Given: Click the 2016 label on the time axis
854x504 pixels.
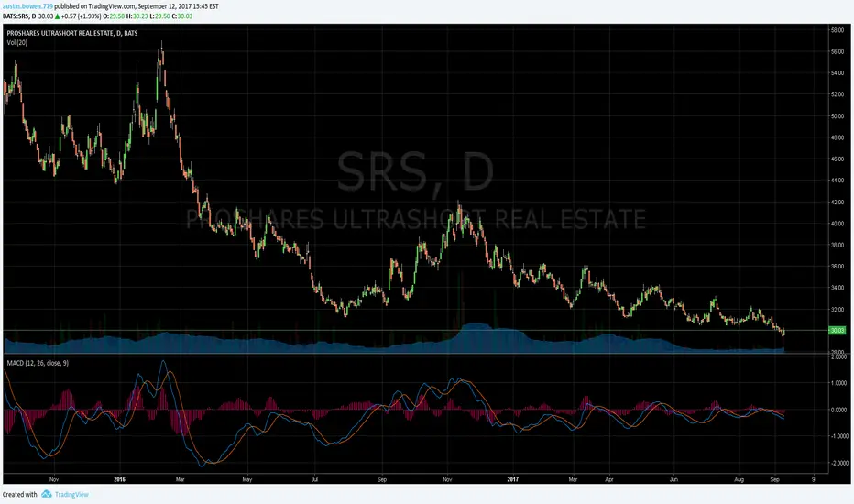Looking at the screenshot, I should tap(120, 479).
